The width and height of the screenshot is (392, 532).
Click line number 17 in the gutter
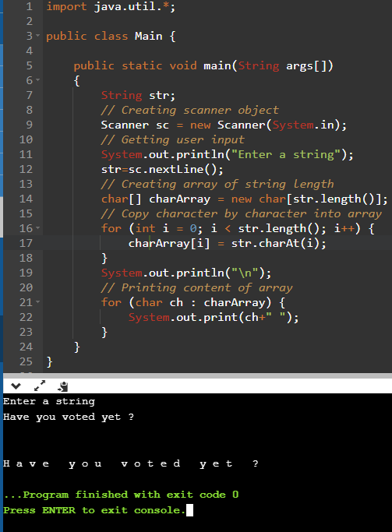pos(26,243)
